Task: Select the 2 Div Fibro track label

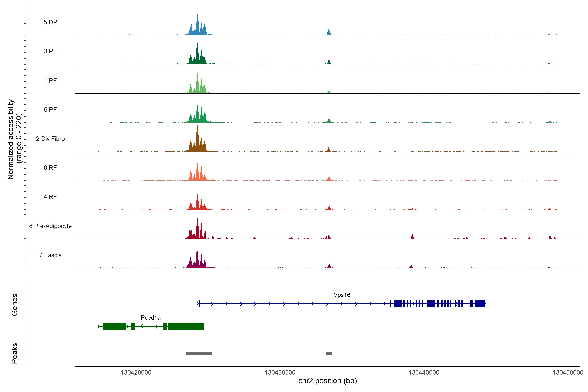Action: point(50,139)
